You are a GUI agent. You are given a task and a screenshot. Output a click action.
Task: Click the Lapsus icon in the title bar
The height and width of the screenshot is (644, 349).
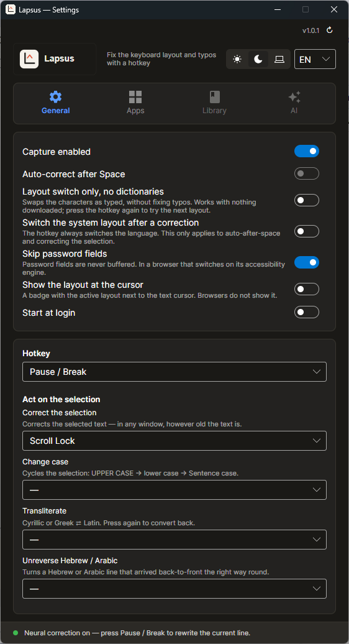pos(11,9)
